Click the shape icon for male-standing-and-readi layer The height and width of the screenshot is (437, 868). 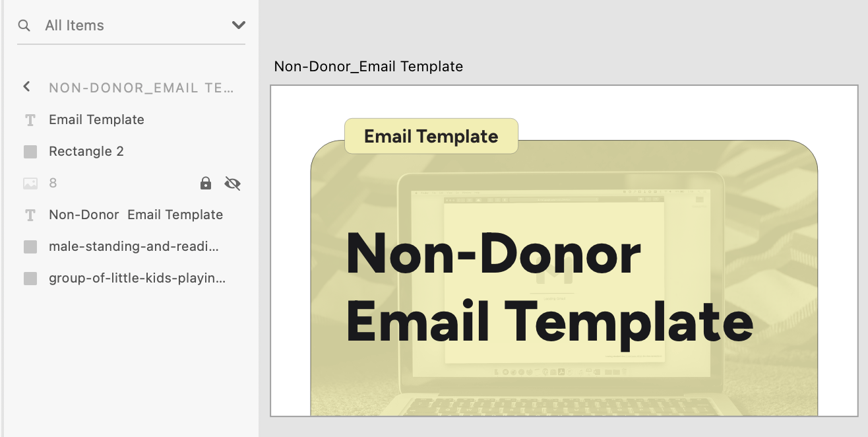point(30,246)
